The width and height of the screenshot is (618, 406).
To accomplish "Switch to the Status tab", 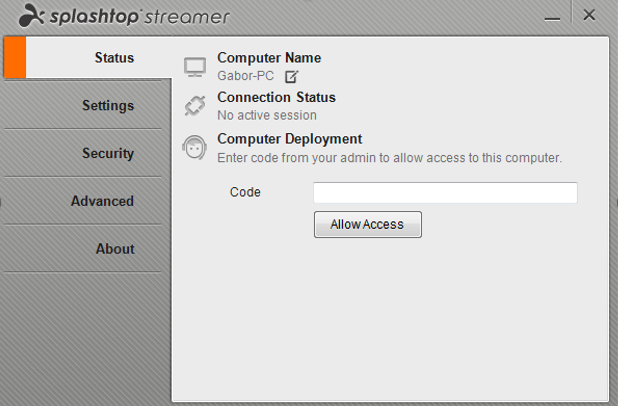I will point(114,58).
